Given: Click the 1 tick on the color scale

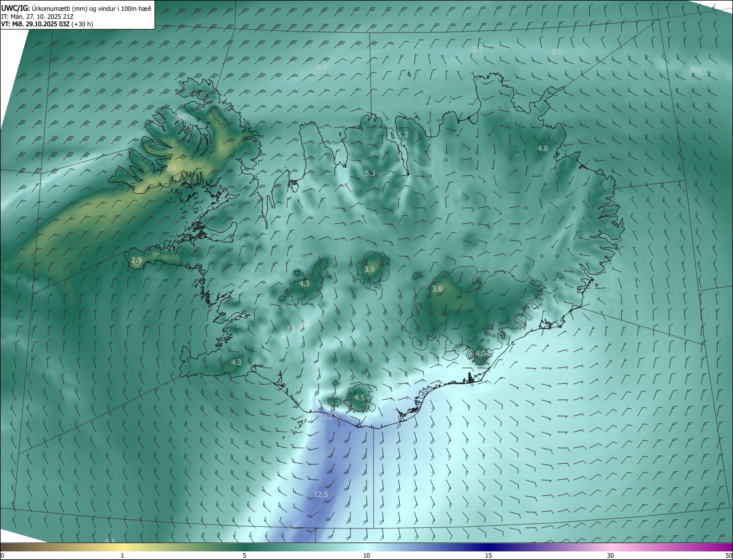Looking at the screenshot, I should (123, 555).
